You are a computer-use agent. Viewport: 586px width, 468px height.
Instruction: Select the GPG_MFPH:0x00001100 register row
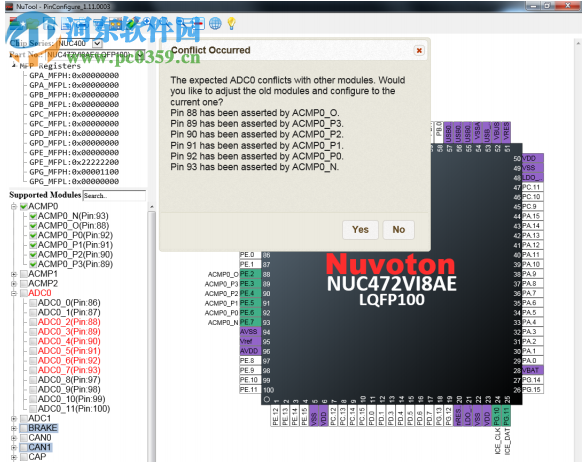tap(74, 172)
